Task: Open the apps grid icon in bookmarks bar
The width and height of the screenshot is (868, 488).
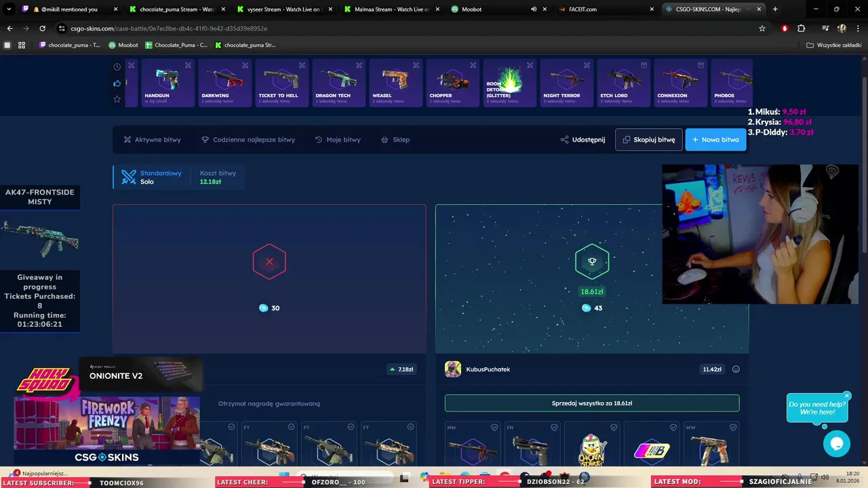Action: click(22, 45)
